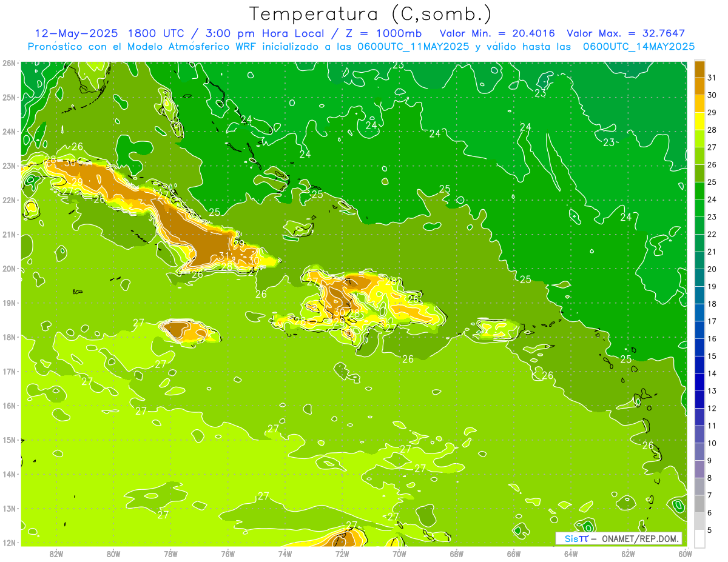Click the "21N" latitude axis label

[9, 235]
